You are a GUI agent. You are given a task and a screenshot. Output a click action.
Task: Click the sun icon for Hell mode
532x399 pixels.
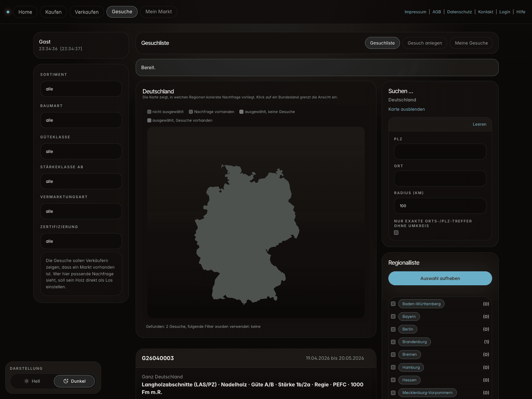coord(27,381)
